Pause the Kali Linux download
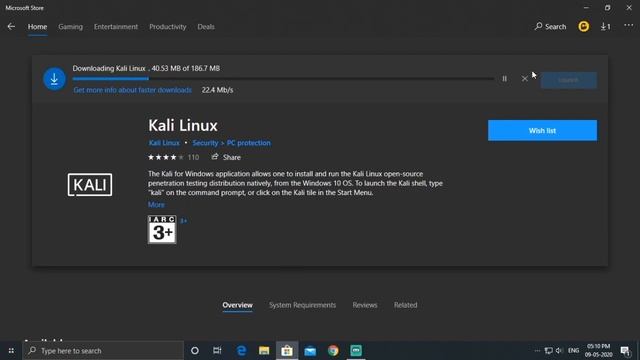Image resolution: width=640 pixels, height=360 pixels. (504, 78)
